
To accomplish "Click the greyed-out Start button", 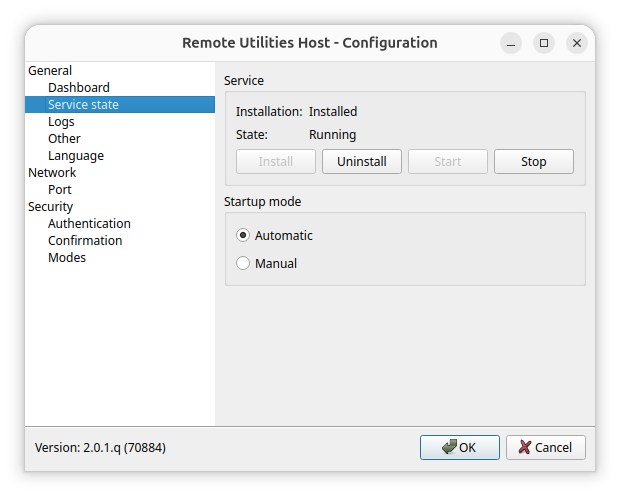I will 448,161.
